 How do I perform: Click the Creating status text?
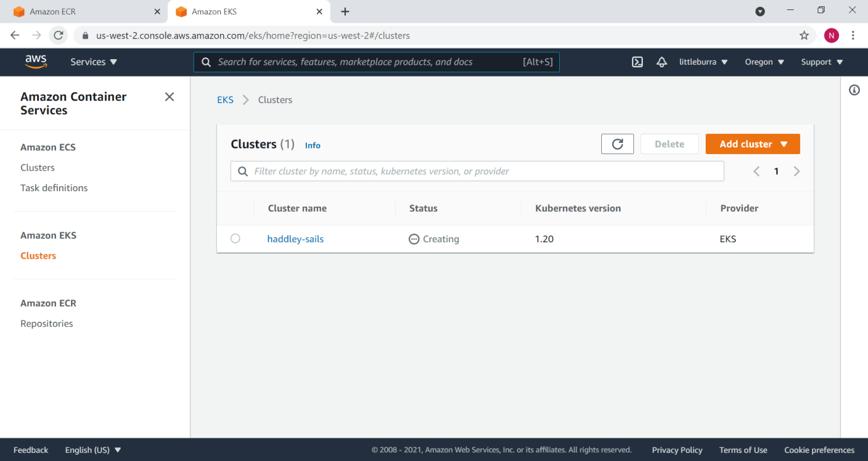(441, 239)
